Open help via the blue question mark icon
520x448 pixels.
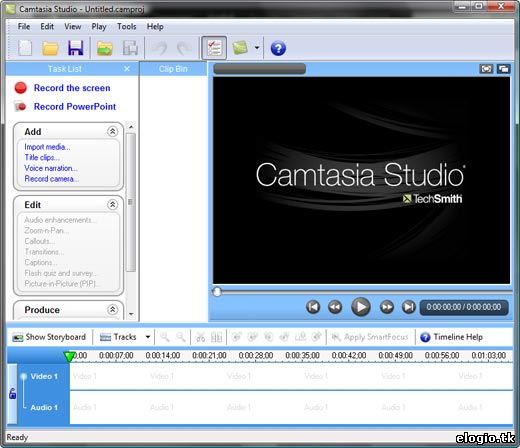click(278, 48)
